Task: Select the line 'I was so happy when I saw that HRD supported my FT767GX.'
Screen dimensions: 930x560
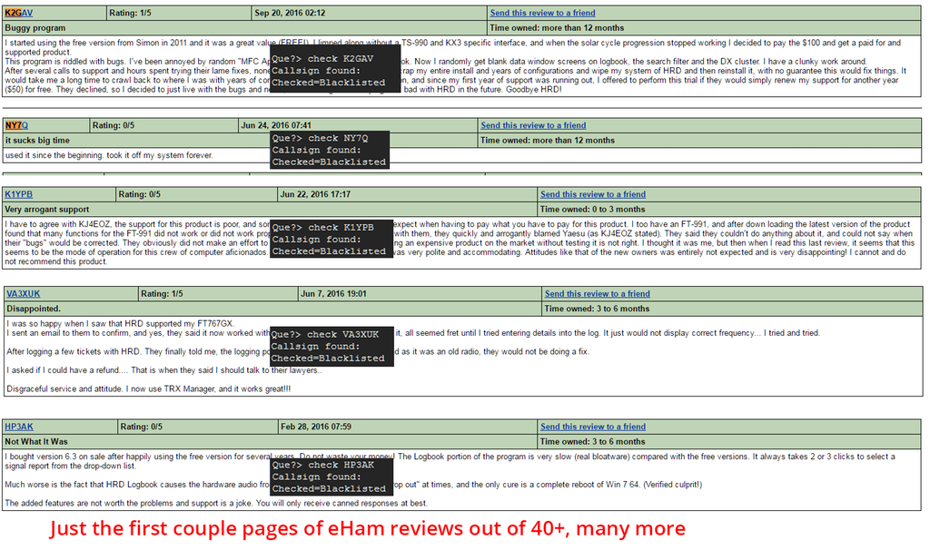Action: 121,323
